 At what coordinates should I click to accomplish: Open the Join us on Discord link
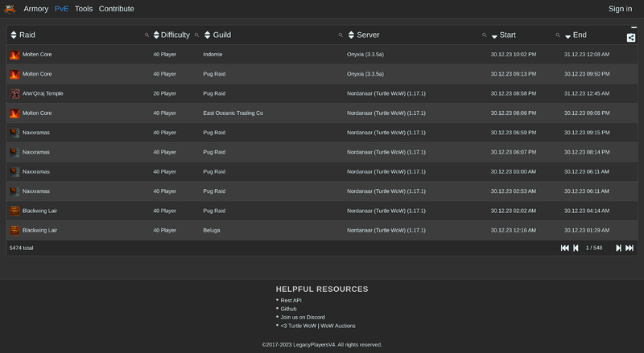tap(303, 317)
